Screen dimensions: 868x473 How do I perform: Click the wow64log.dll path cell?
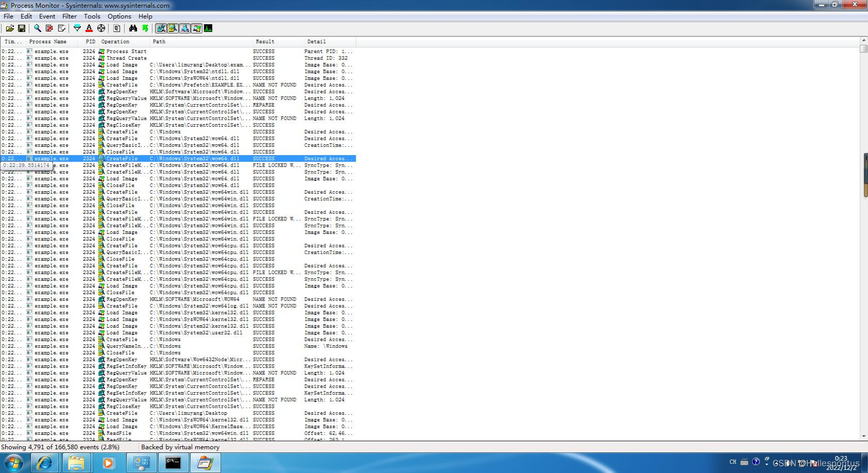point(200,306)
